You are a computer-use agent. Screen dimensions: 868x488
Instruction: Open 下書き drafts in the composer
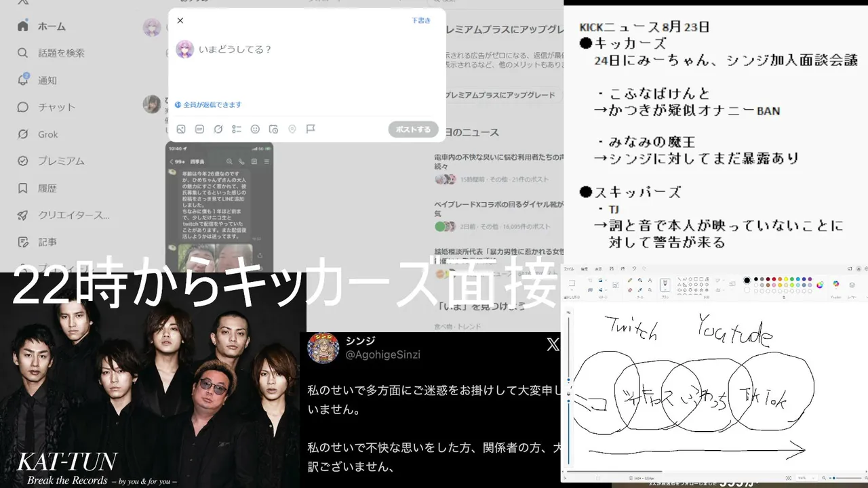pos(421,20)
